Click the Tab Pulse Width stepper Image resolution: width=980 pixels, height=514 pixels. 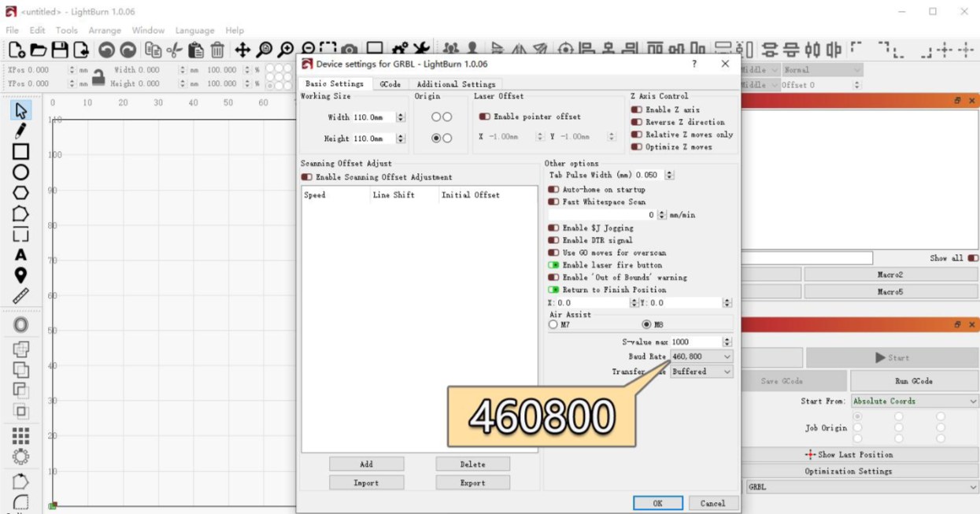pyautogui.click(x=669, y=175)
